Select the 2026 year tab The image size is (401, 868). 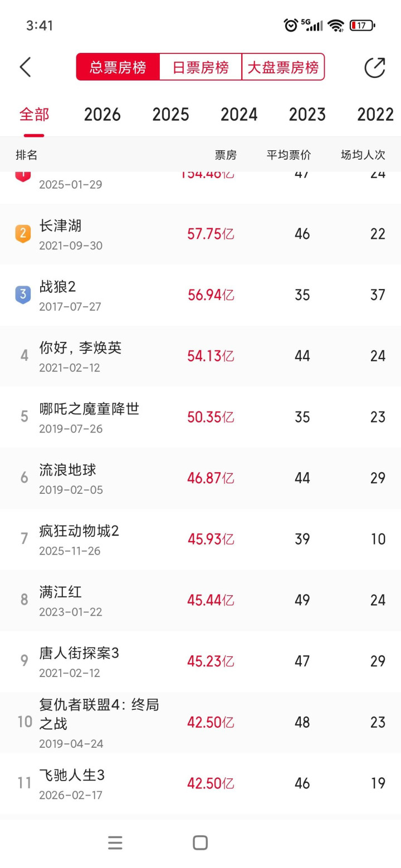click(102, 115)
